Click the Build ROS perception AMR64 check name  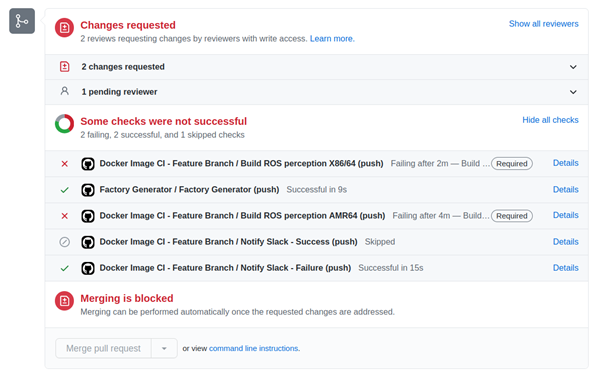coord(242,216)
